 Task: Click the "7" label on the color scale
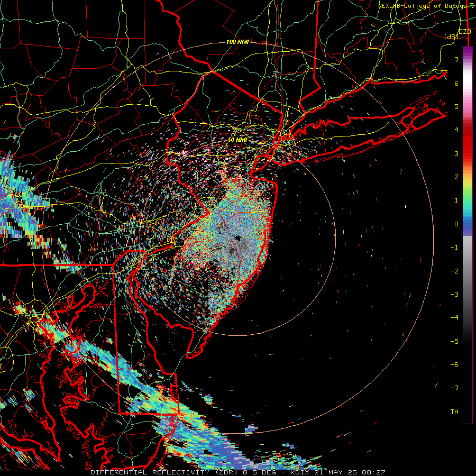click(x=456, y=59)
